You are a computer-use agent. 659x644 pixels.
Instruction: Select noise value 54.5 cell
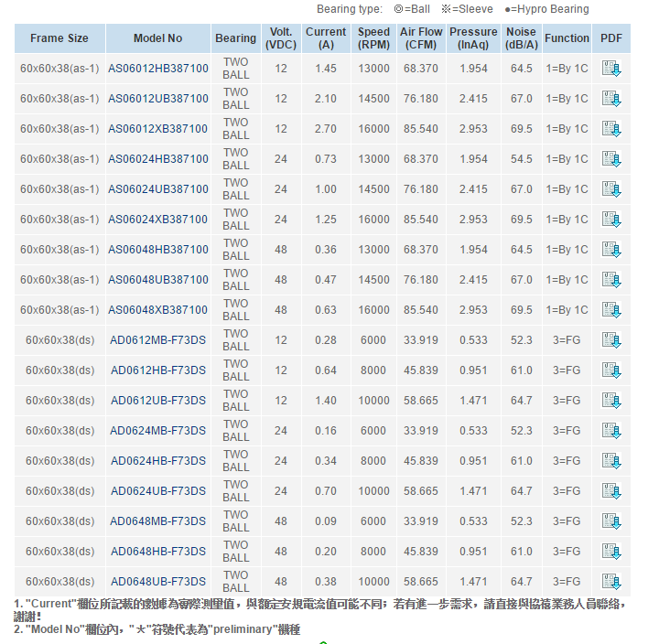click(521, 159)
